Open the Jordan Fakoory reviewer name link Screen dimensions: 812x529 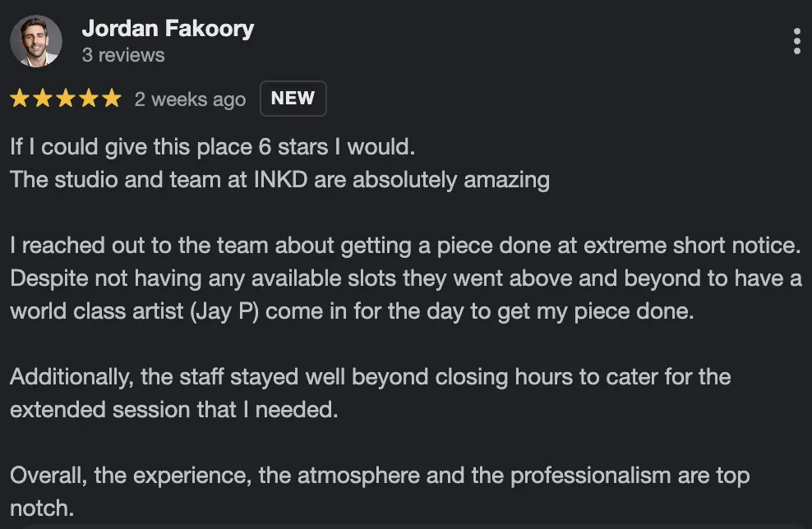(x=168, y=29)
